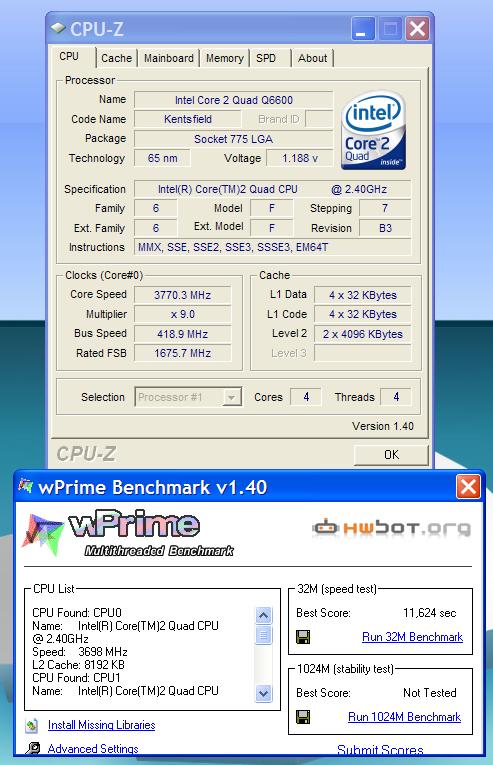The image size is (493, 765).
Task: Click the Specification field text
Action: [273, 189]
